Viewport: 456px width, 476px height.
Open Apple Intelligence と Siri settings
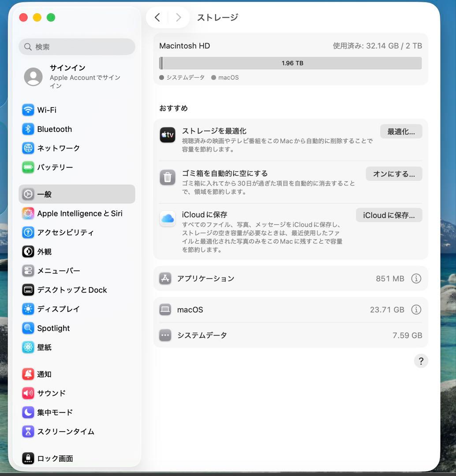click(x=28, y=213)
